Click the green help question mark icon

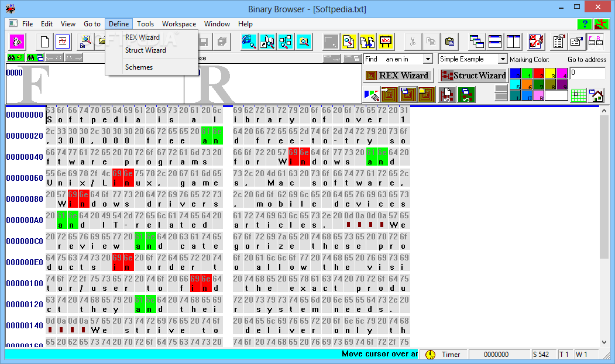coord(585,24)
